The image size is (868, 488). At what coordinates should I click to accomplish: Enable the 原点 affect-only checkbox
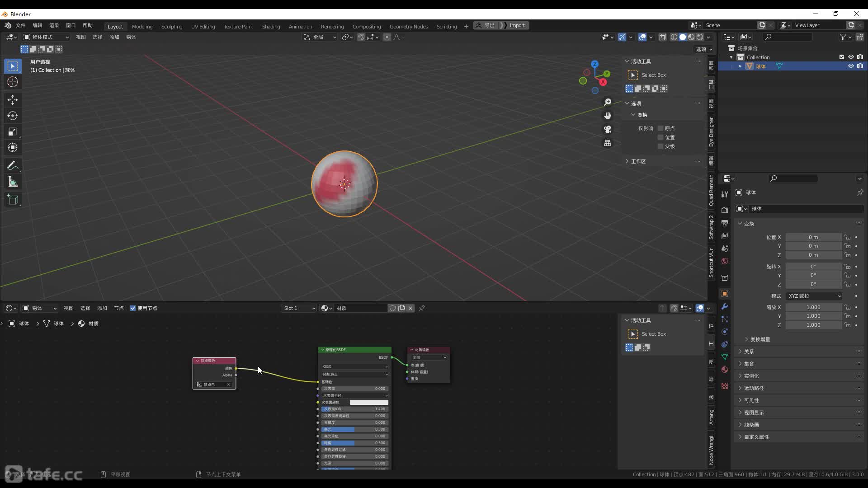click(x=660, y=128)
